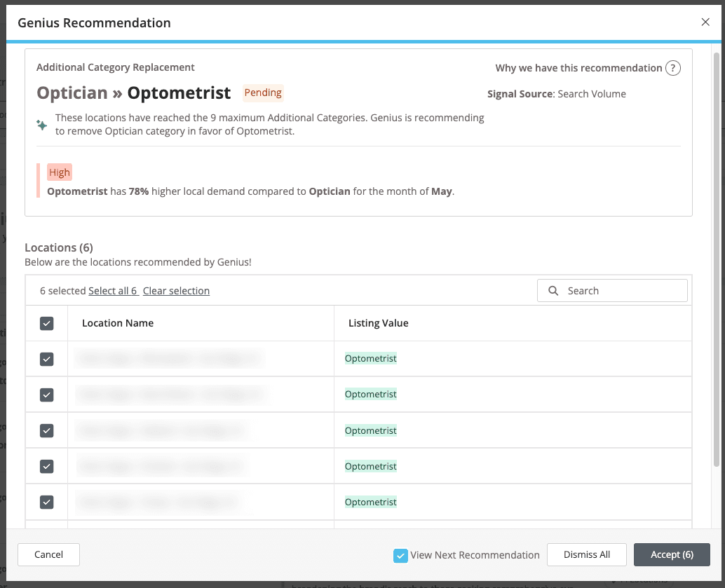Disable the View Next Recommendation checkbox
Image resolution: width=725 pixels, height=588 pixels.
400,554
